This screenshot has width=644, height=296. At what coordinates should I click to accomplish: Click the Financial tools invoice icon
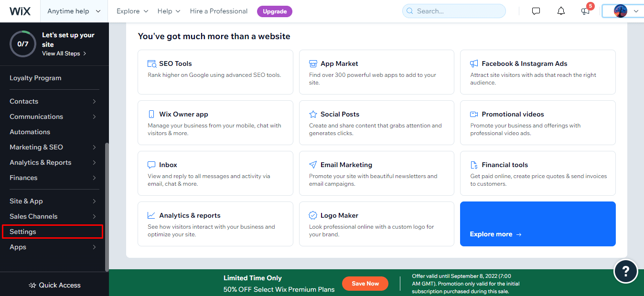[474, 165]
